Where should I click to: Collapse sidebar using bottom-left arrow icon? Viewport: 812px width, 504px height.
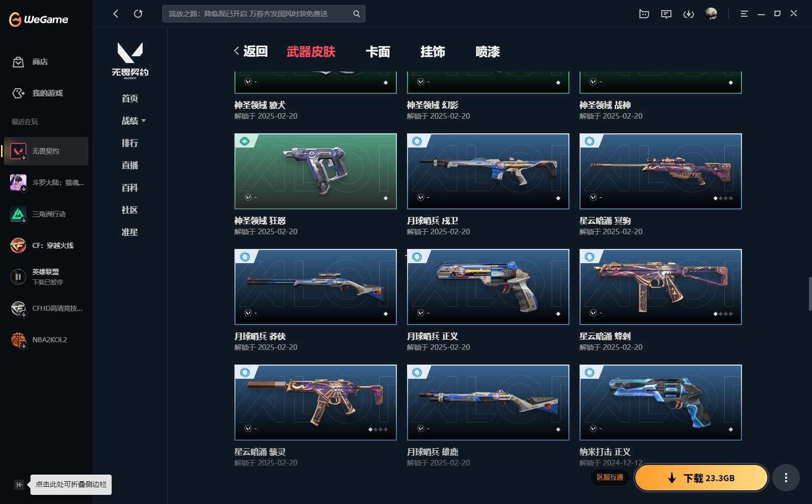pyautogui.click(x=19, y=484)
